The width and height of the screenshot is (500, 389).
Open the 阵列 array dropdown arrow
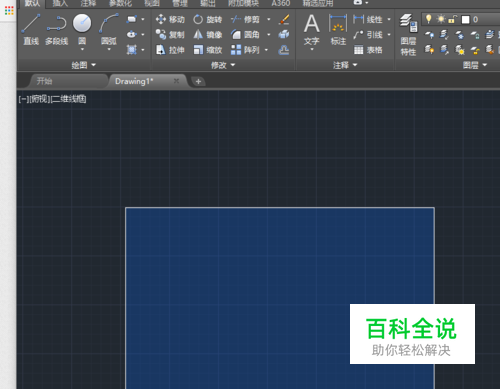tap(266, 50)
